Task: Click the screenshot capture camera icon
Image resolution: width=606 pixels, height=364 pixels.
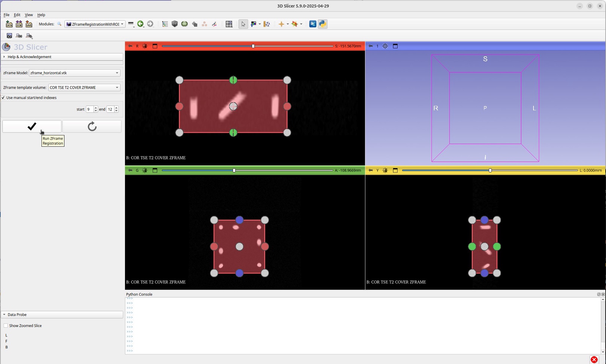Action: pyautogui.click(x=9, y=36)
